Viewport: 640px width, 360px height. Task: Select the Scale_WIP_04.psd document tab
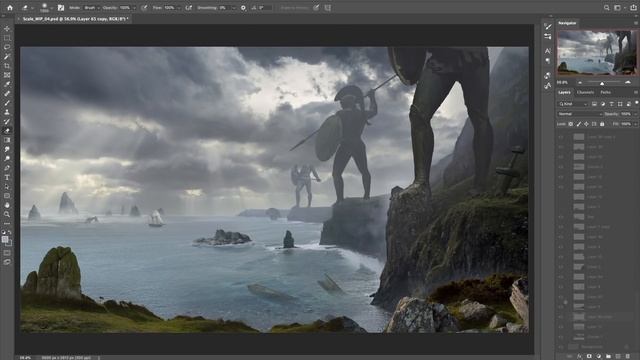coord(75,19)
